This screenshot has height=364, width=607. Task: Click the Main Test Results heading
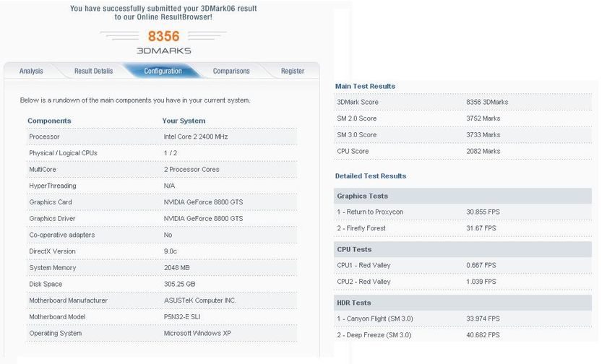[x=365, y=86]
